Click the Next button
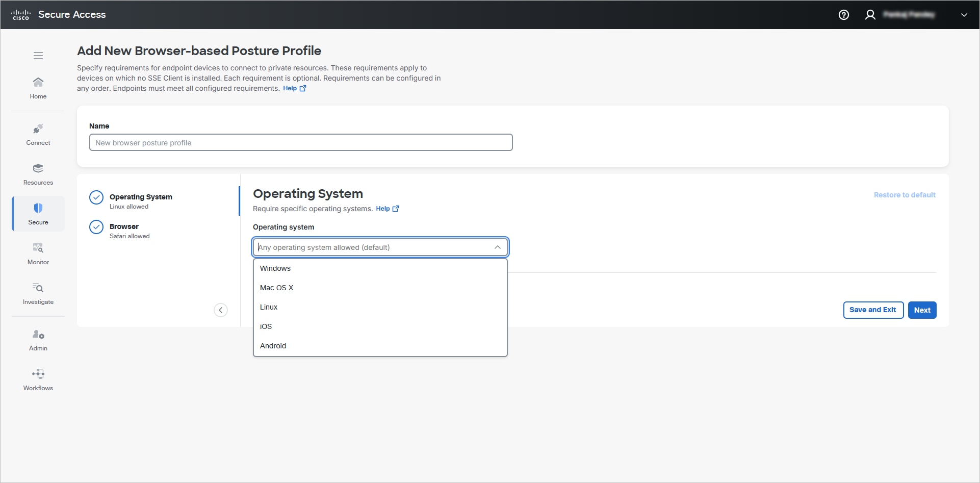 coord(922,310)
